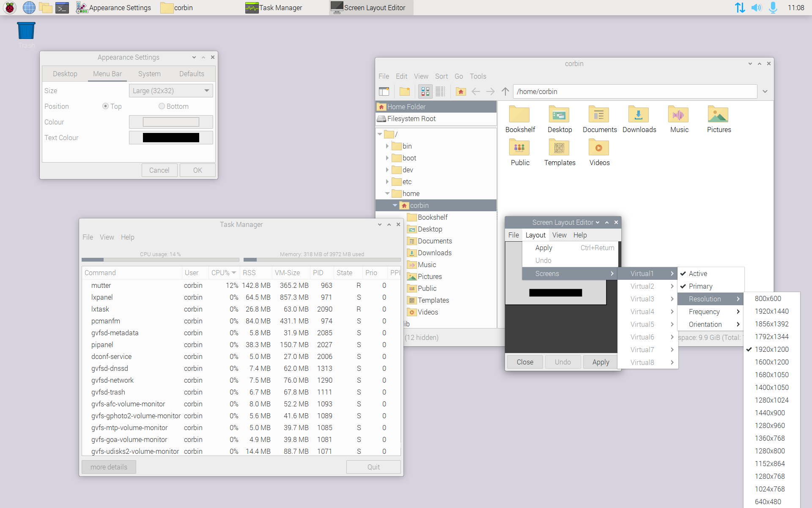Click Apply button in Screen Layout Editor
Screen dimensions: 812x508
601,362
